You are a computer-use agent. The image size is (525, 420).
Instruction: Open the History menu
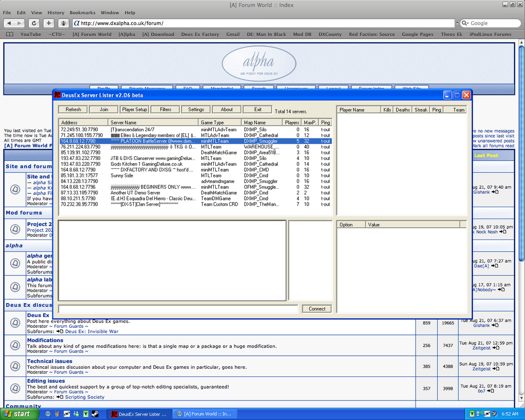tap(55, 13)
